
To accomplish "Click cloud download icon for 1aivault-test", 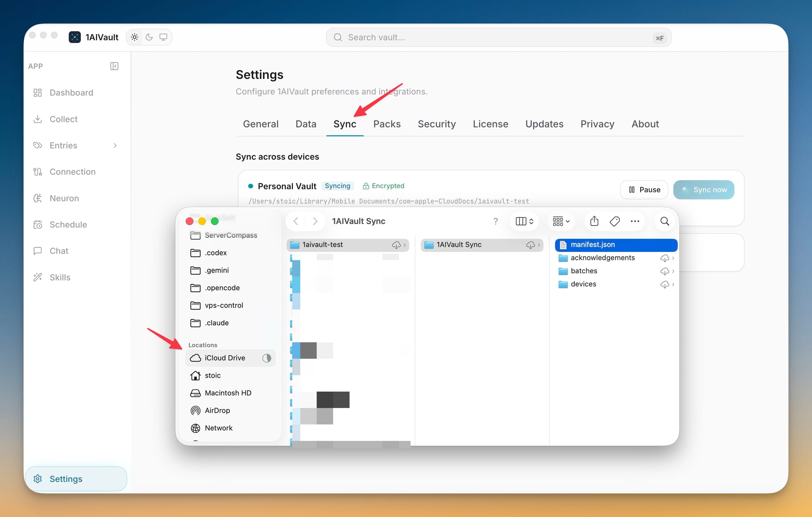I will point(396,245).
